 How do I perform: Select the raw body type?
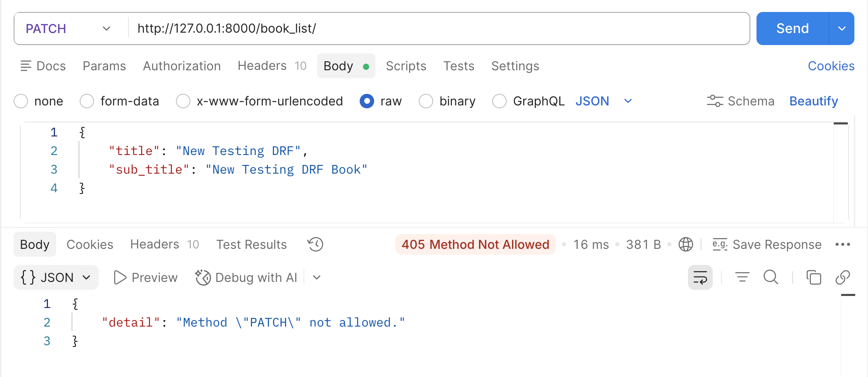[367, 101]
